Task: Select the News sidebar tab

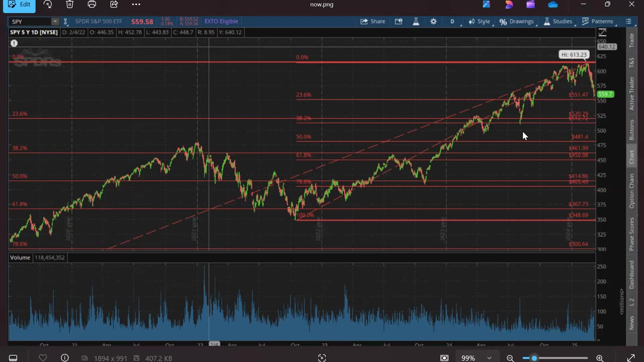Action: pos(632,323)
